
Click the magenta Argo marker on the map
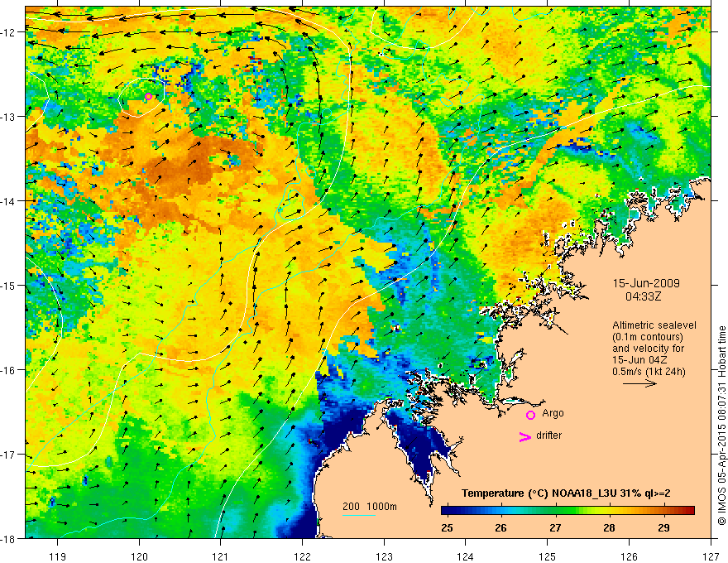point(148,97)
